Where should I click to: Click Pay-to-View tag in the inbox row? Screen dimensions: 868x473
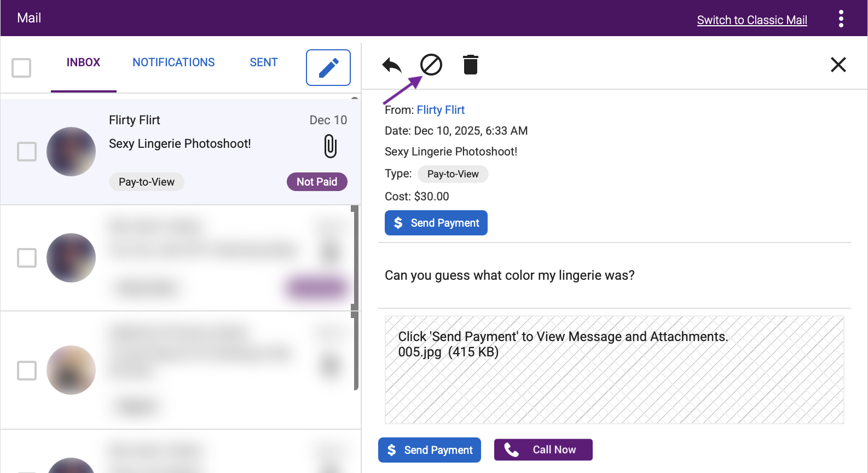click(147, 182)
